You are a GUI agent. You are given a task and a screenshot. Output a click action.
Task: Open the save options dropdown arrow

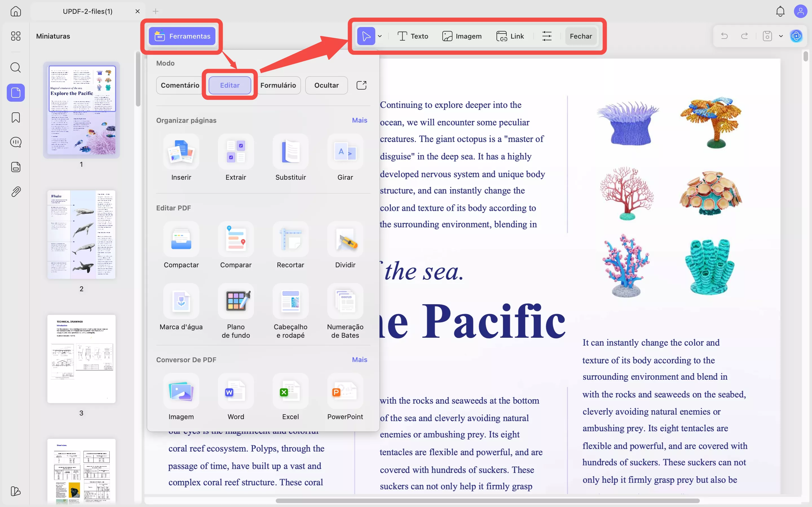(x=781, y=36)
